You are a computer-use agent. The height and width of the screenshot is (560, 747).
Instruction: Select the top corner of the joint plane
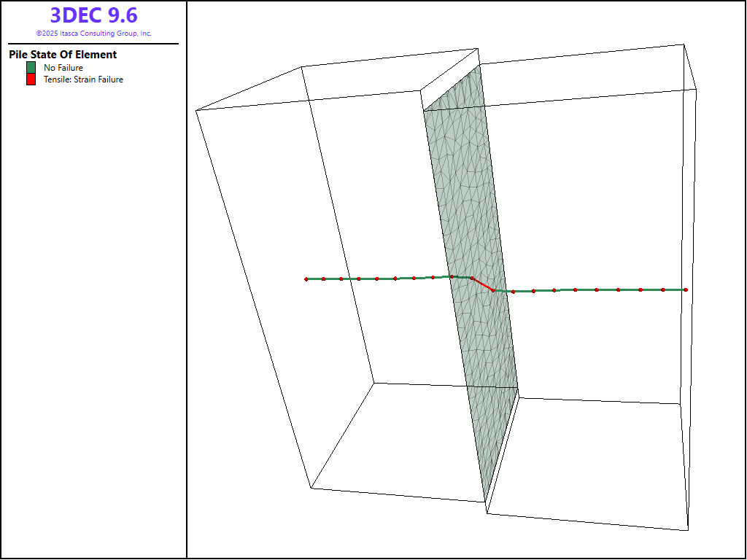480,65
